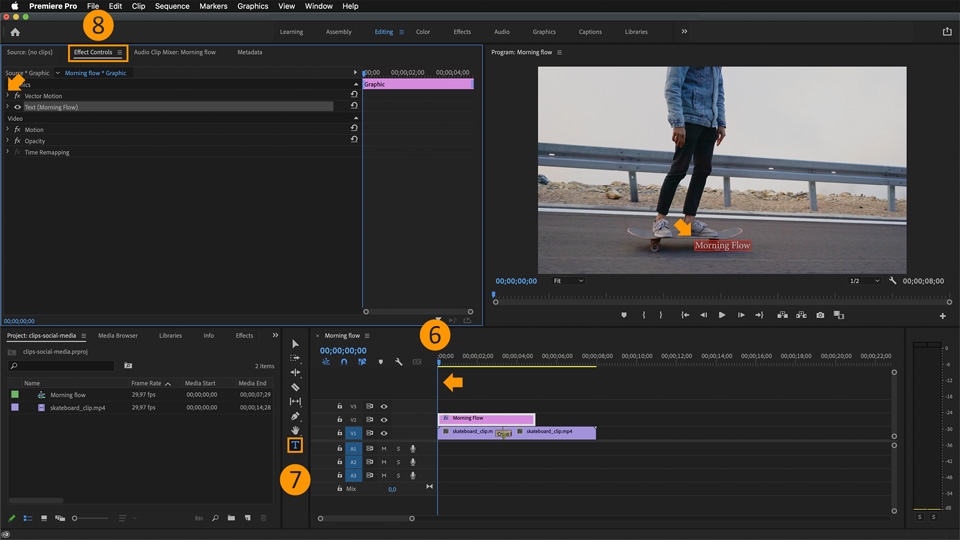Expand the Opacity effect properties

point(7,140)
